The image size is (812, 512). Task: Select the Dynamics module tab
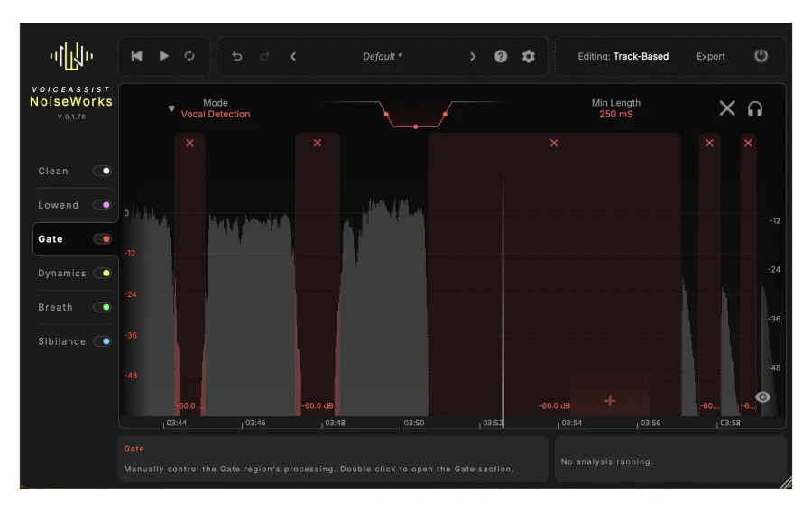point(61,274)
